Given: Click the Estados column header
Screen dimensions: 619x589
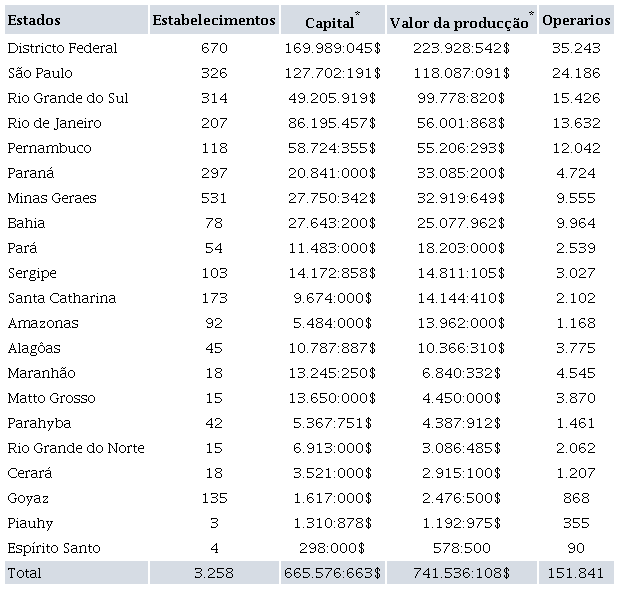Looking at the screenshot, I should point(33,20).
